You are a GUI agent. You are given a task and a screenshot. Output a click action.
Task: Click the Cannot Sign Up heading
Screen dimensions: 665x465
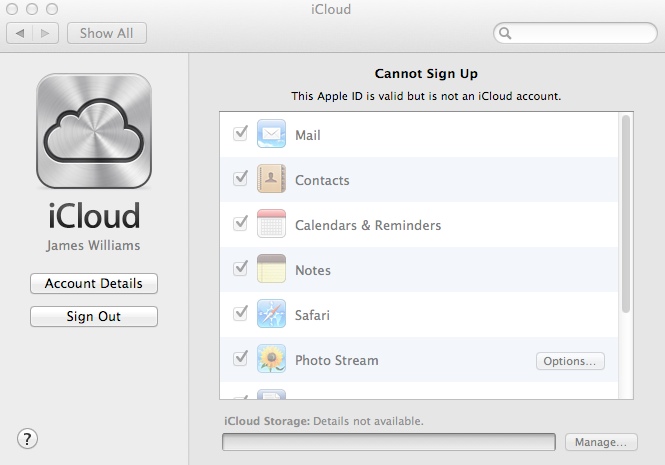click(x=426, y=74)
